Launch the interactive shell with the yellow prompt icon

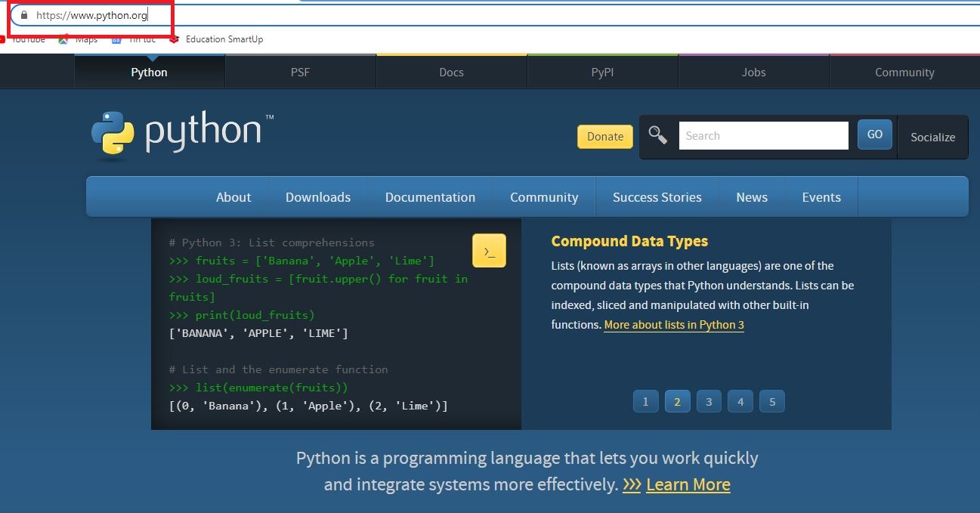(x=489, y=251)
